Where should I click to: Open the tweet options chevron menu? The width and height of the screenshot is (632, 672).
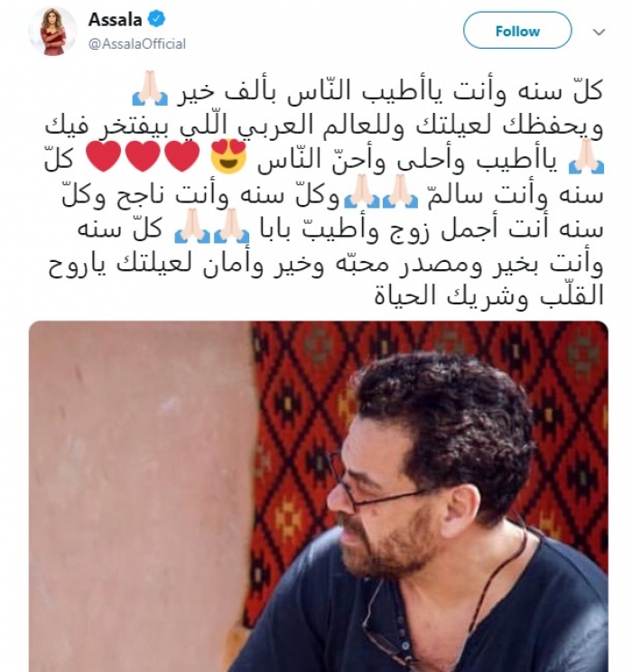(599, 32)
